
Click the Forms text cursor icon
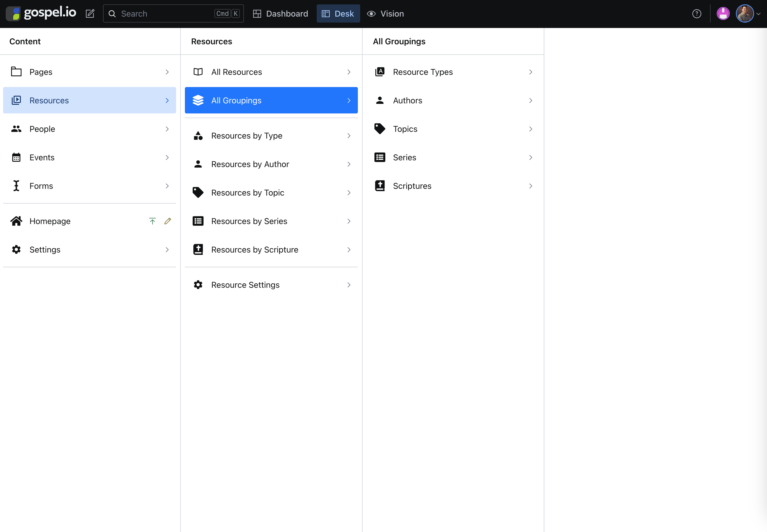point(16,186)
